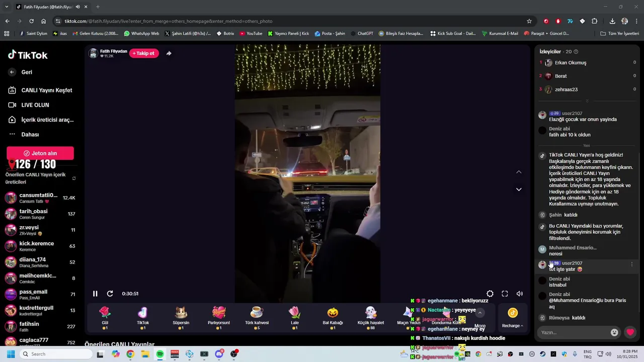This screenshot has width=644, height=362.
Task: Send the Türk kahvesi gift
Action: coord(257,318)
